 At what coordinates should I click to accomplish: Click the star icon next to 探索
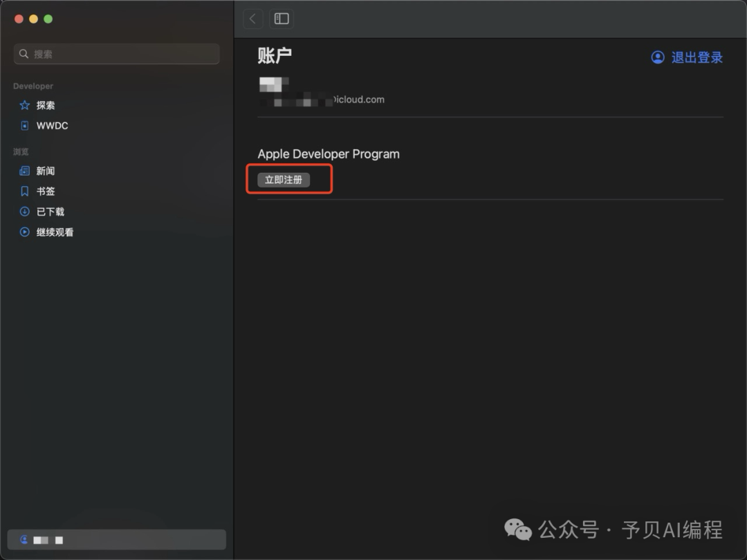tap(24, 105)
